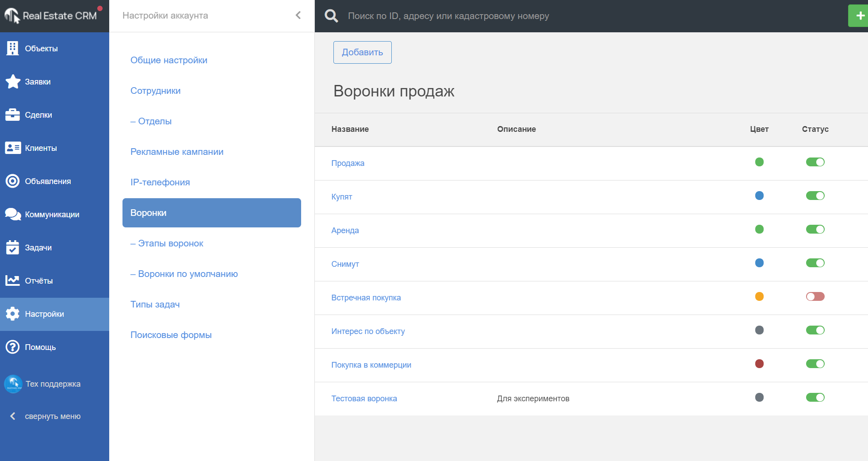
Task: Open Тестовая воронка funnel link
Action: [364, 399]
